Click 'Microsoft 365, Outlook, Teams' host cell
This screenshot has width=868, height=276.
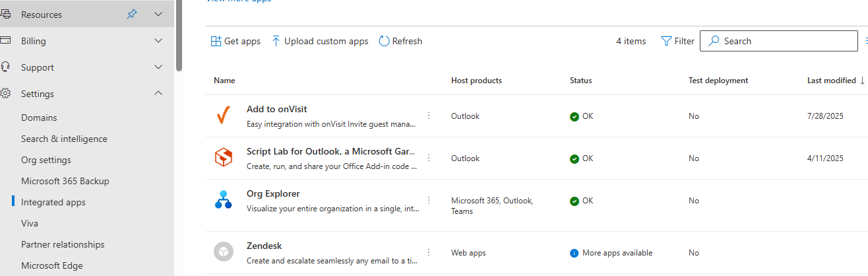[x=492, y=205]
